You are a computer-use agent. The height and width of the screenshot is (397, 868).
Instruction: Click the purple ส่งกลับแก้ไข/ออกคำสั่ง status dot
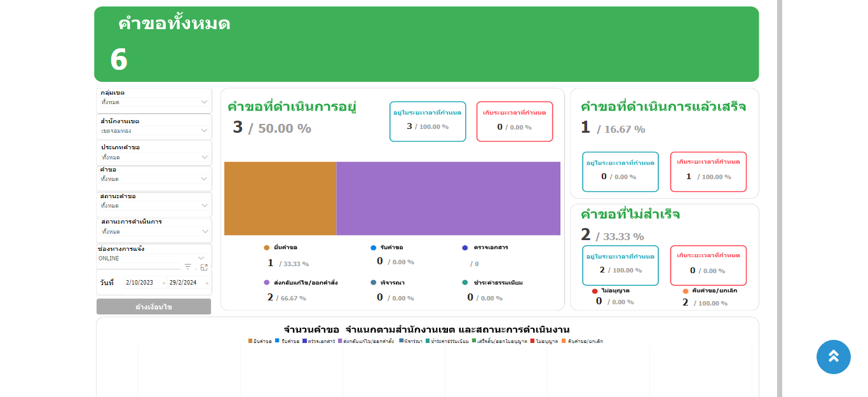tap(267, 283)
